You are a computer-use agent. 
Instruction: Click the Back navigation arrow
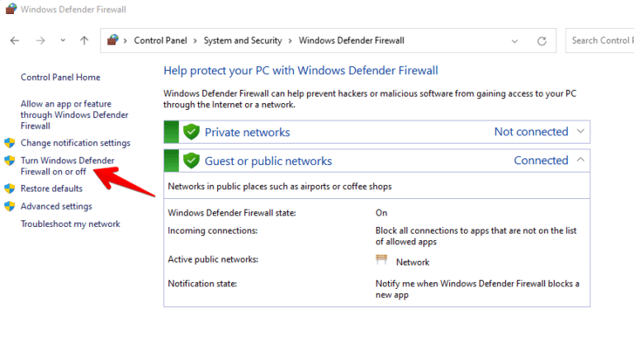14,40
